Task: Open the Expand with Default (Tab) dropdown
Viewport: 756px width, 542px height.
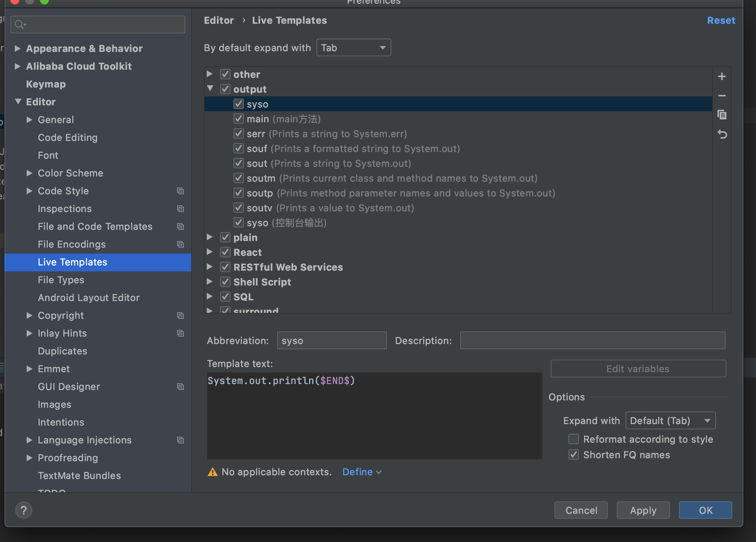Action: click(x=670, y=421)
